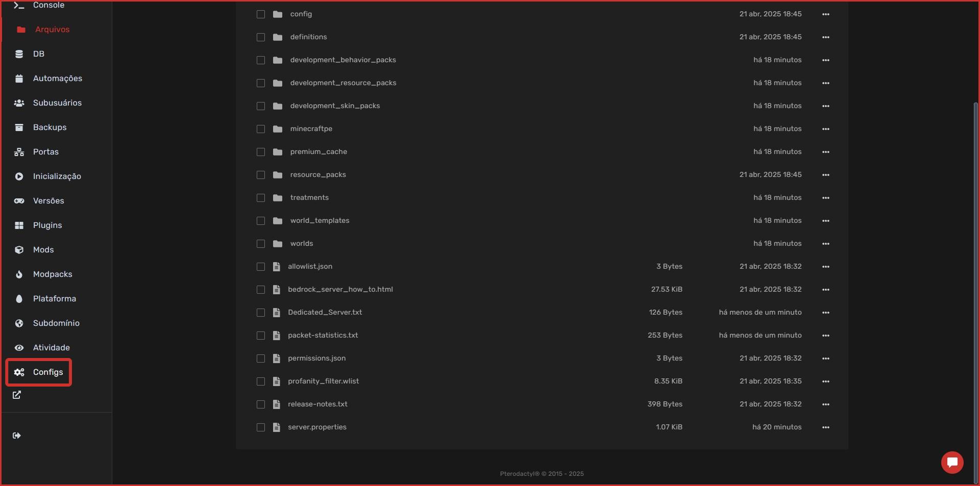Open bedrock_server_how_to.html file
The height and width of the screenshot is (486, 980).
click(x=340, y=290)
